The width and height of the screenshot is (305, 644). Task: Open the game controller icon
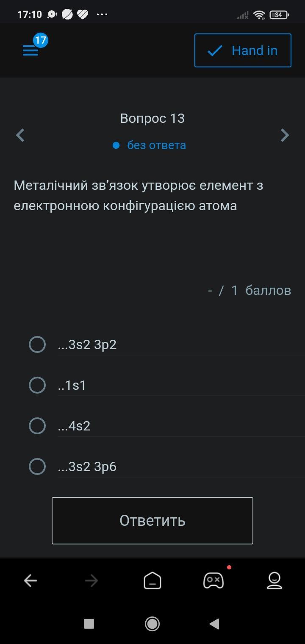pyautogui.click(x=213, y=580)
